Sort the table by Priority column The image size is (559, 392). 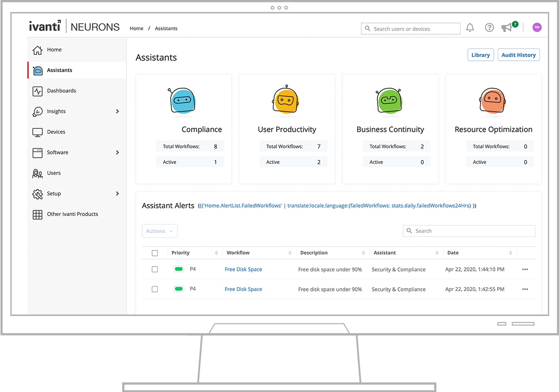coord(216,253)
